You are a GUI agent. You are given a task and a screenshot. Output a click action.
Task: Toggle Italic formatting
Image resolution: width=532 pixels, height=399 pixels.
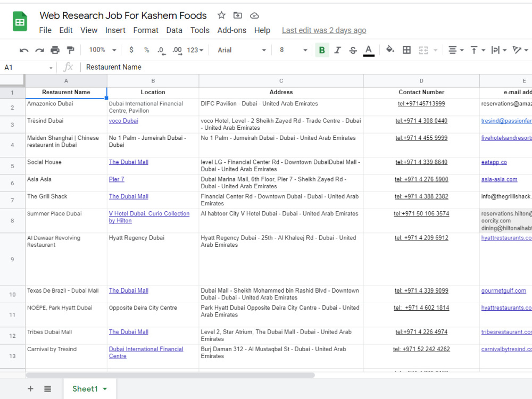337,50
